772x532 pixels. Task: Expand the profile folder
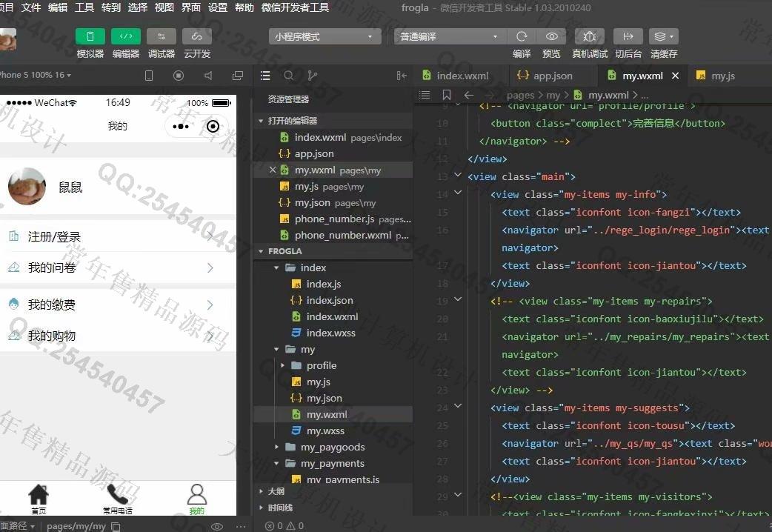[282, 365]
